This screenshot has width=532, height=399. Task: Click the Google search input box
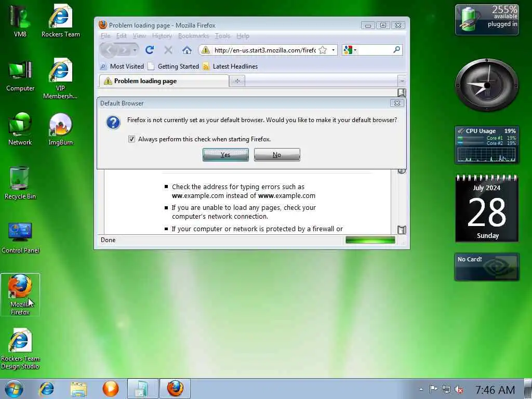point(375,50)
